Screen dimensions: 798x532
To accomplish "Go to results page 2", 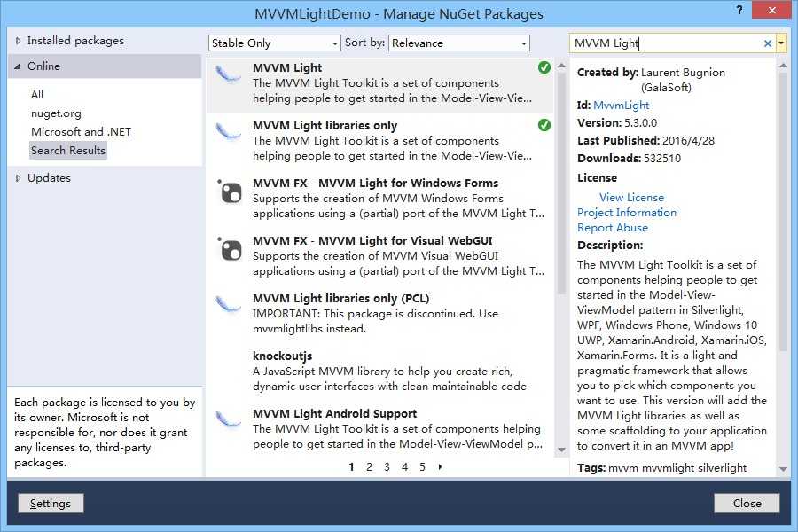I will (x=369, y=467).
